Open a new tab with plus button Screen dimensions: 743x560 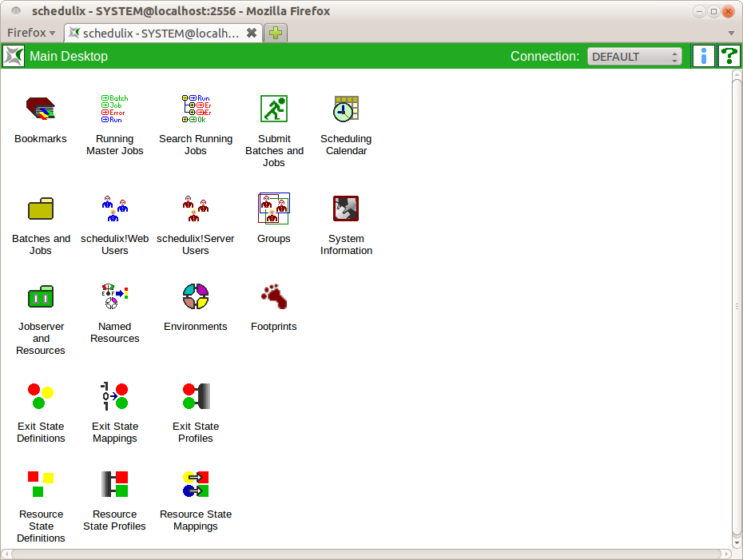click(x=276, y=33)
